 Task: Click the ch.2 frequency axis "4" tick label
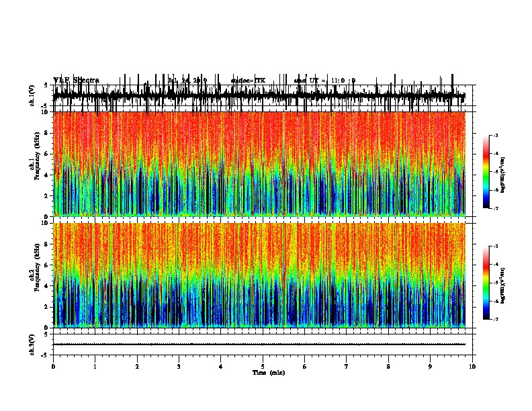point(46,286)
